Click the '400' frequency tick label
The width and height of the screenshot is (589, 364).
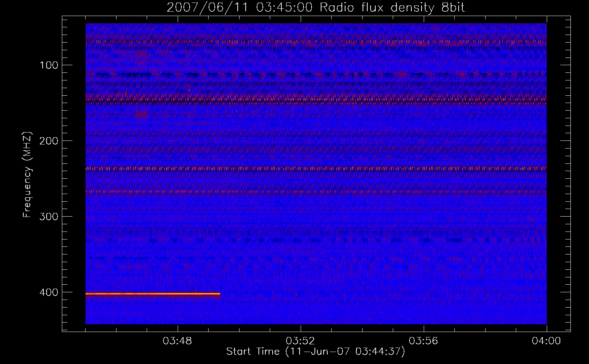click(x=49, y=292)
